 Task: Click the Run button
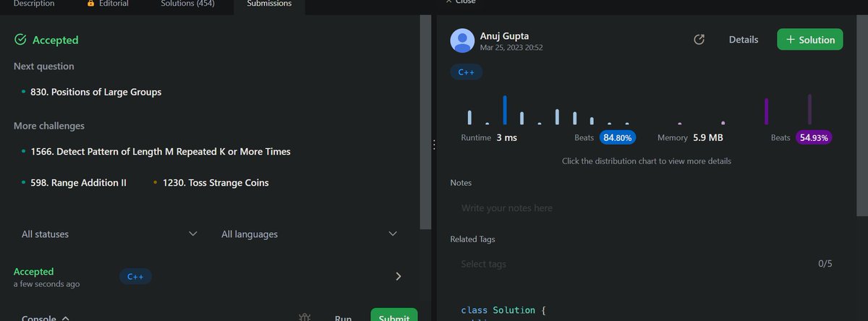(x=344, y=318)
